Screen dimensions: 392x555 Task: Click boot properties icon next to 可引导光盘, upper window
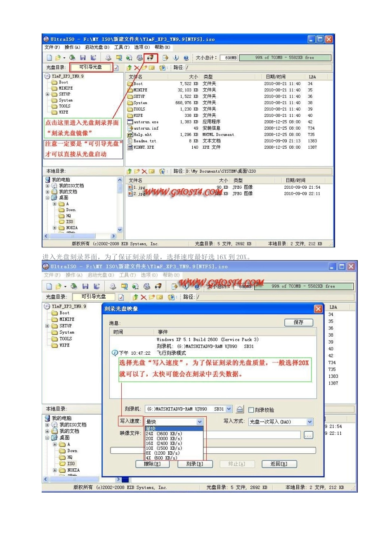tap(117, 68)
